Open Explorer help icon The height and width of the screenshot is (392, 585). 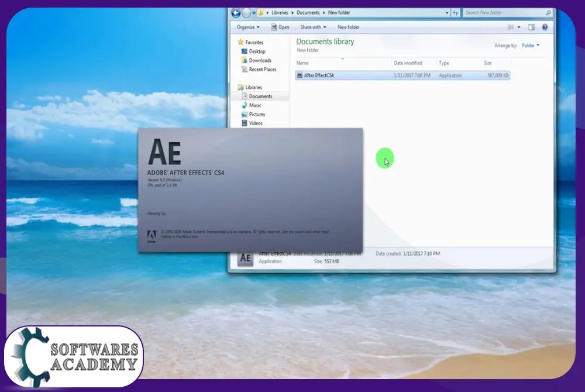tap(545, 27)
